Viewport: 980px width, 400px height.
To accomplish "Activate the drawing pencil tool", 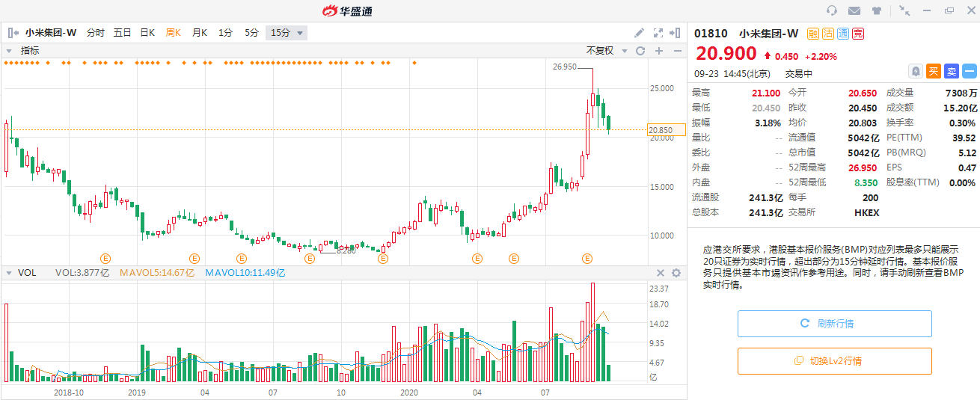I will (x=639, y=33).
